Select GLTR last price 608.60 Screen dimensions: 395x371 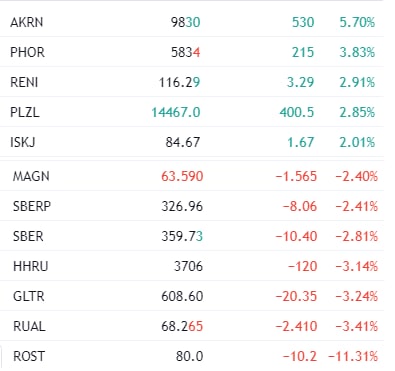coord(182,296)
